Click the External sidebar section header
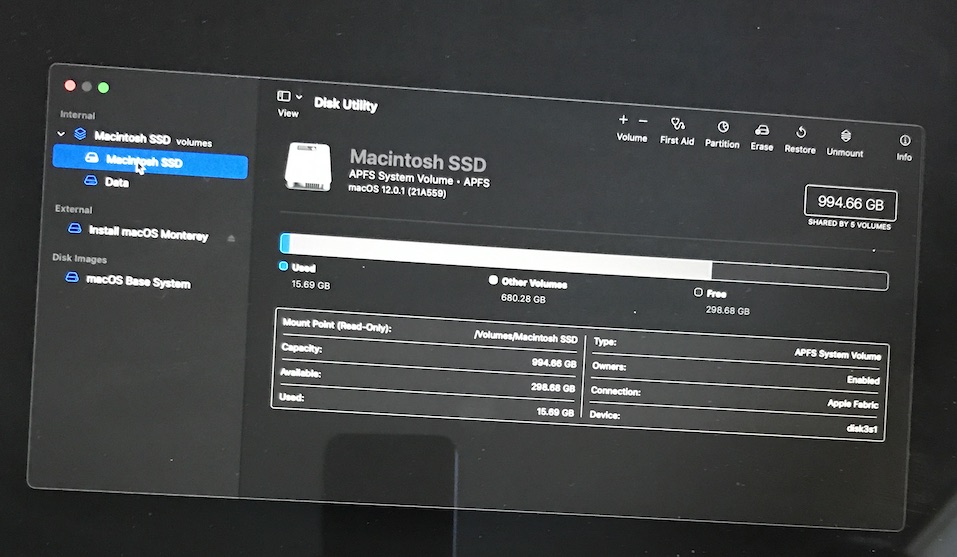957x557 pixels. click(x=73, y=209)
